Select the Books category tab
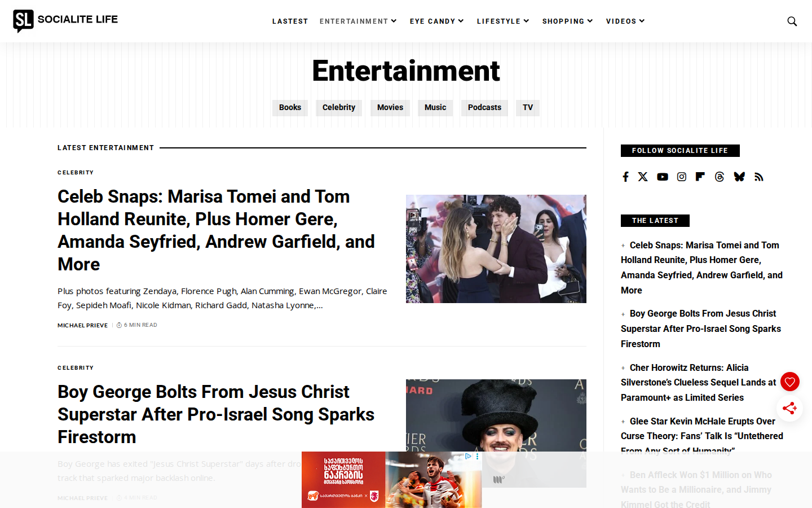 pos(290,108)
